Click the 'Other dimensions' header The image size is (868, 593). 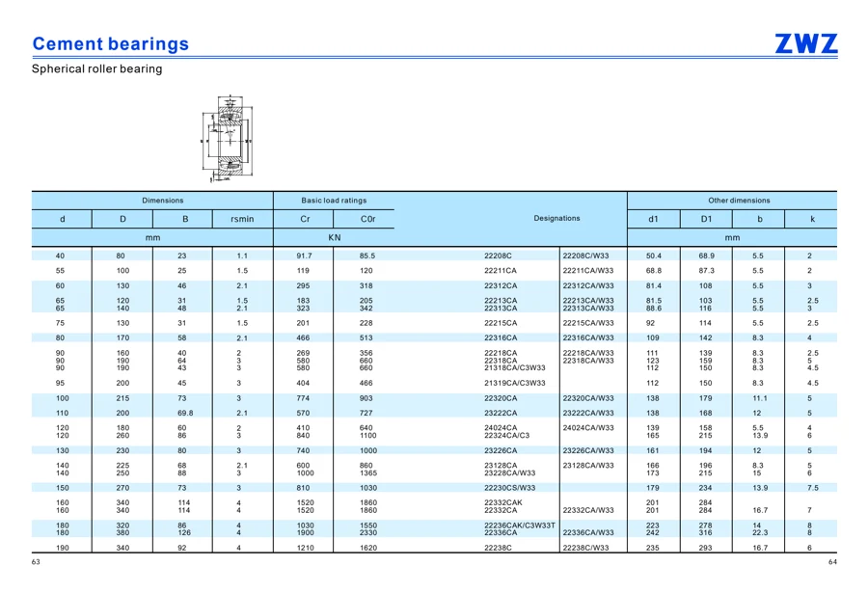(739, 201)
